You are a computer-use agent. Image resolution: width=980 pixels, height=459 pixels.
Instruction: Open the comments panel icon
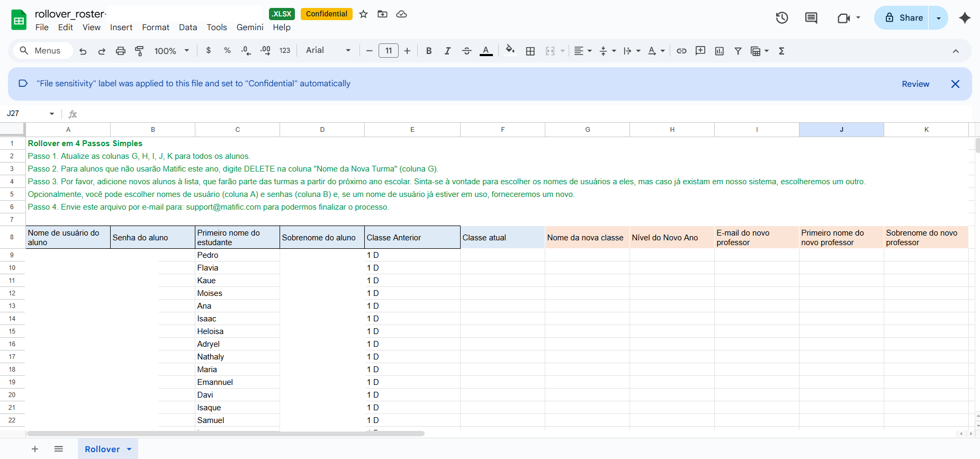coord(811,18)
